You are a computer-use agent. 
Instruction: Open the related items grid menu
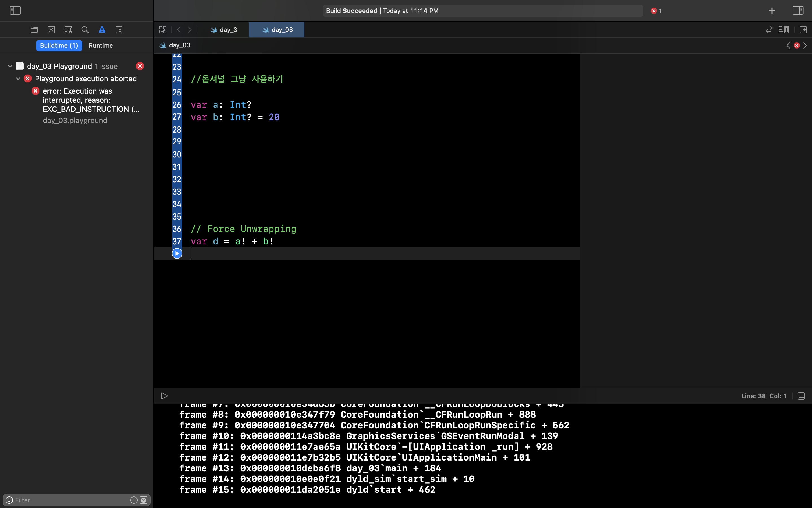pyautogui.click(x=163, y=30)
